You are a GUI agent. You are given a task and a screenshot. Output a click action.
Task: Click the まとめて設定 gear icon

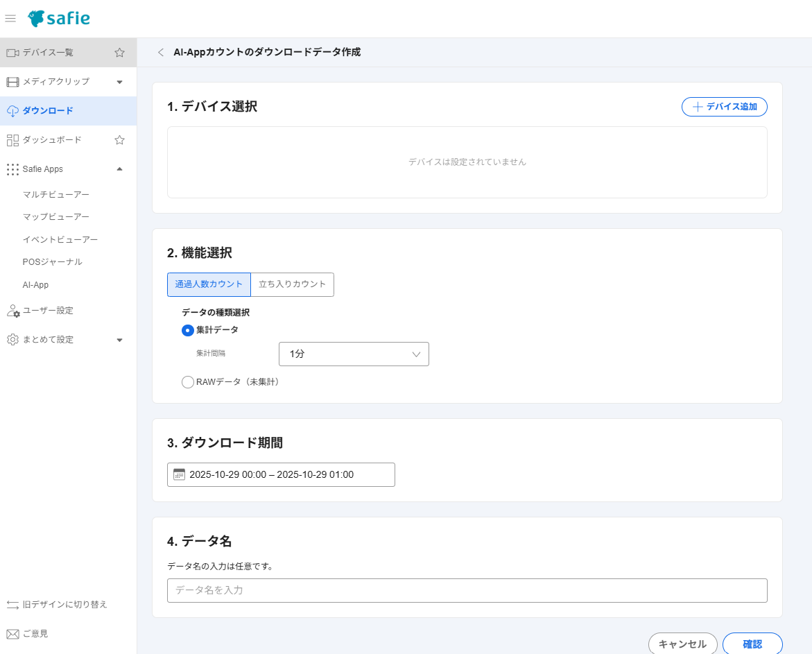pos(12,339)
